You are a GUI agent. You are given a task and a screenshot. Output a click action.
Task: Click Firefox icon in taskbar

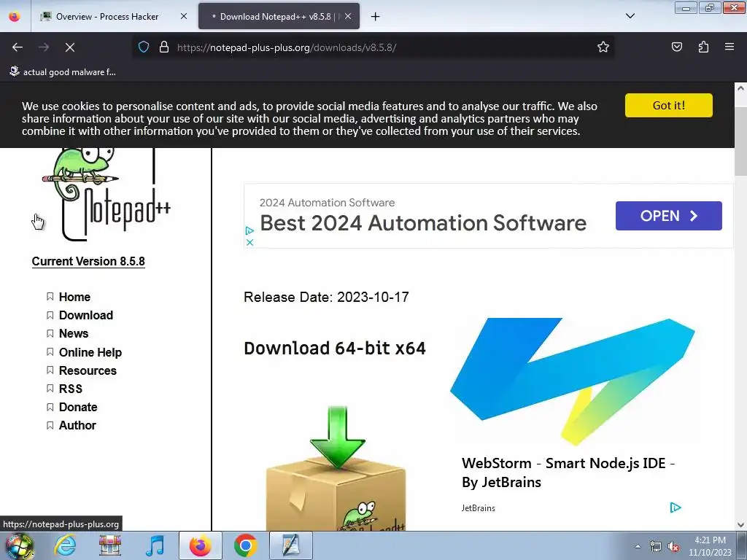200,545
